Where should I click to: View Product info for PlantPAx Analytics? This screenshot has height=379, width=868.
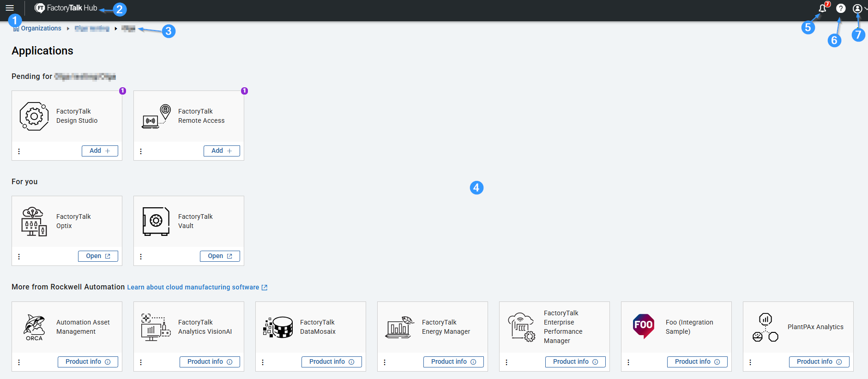tap(819, 362)
